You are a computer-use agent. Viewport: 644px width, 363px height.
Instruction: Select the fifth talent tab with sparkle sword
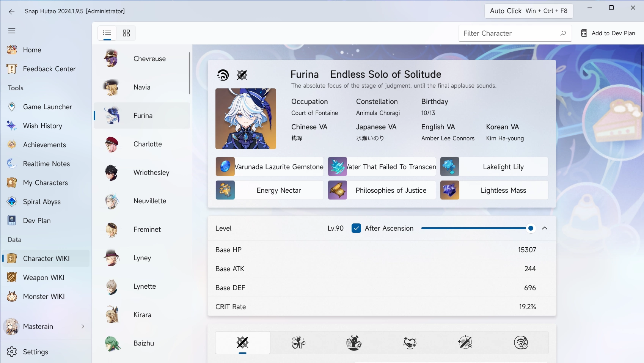coord(465,343)
